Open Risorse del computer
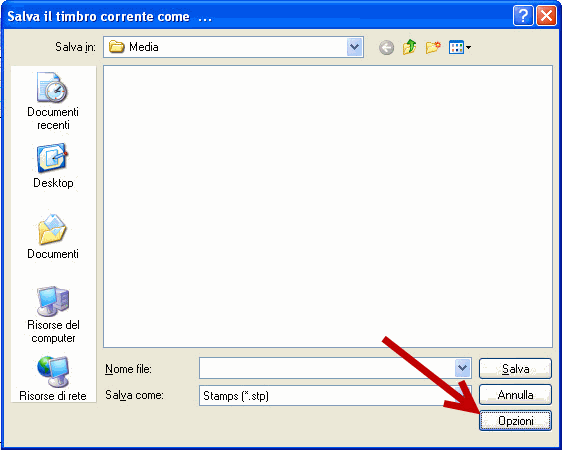 pos(53,315)
